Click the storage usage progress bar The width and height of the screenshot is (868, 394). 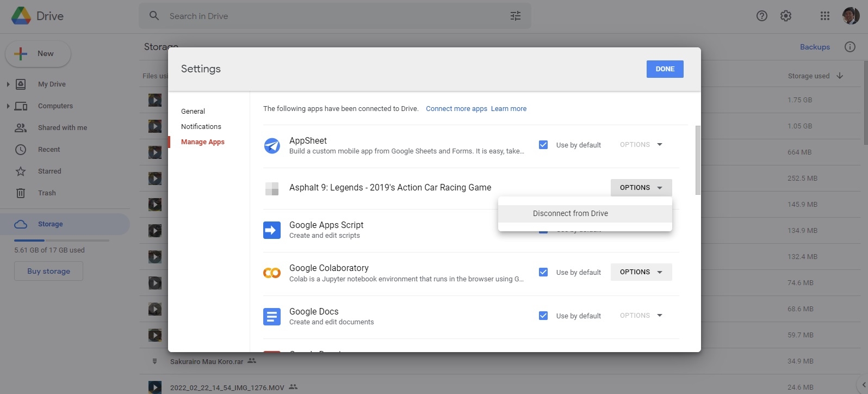pos(61,240)
